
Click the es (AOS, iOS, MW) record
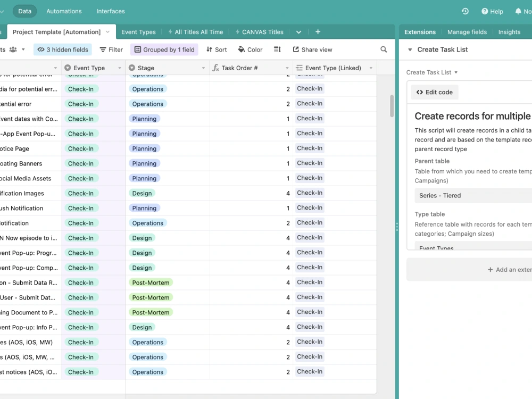[27, 342]
